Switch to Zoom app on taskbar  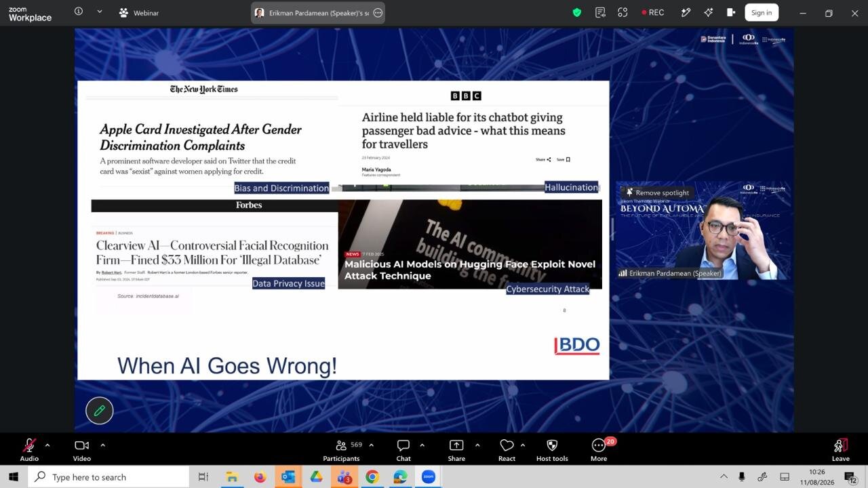429,477
